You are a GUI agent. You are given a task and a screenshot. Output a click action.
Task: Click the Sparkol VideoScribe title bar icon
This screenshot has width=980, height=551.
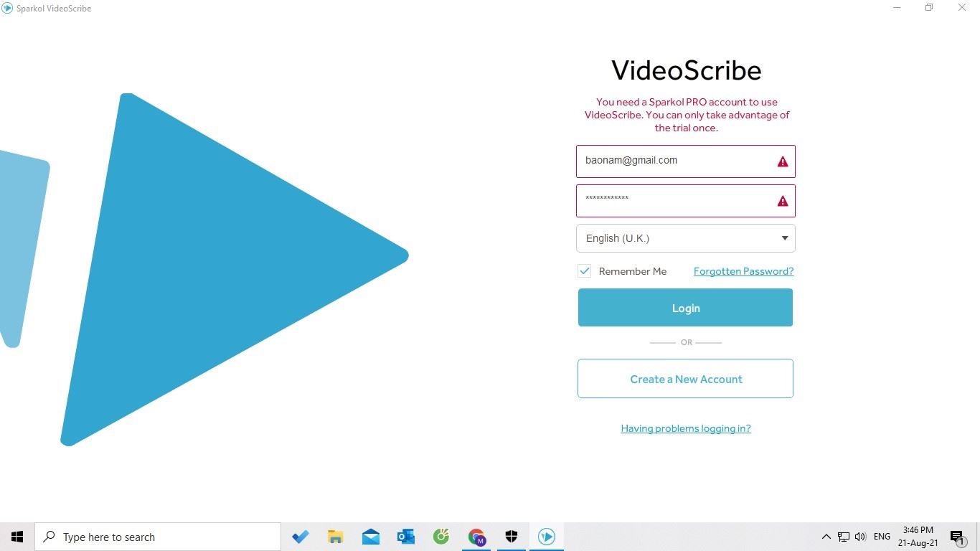coord(7,8)
